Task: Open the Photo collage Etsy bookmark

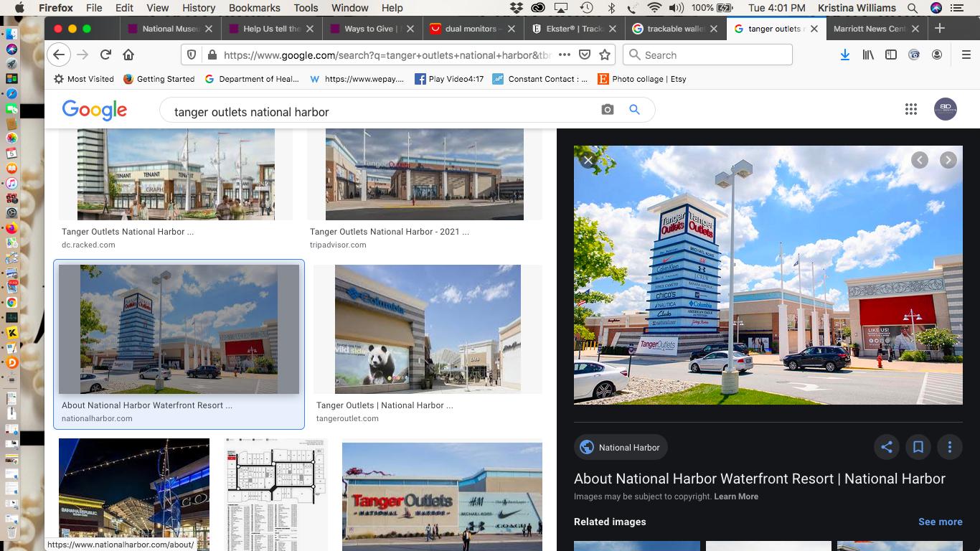Action: point(641,79)
